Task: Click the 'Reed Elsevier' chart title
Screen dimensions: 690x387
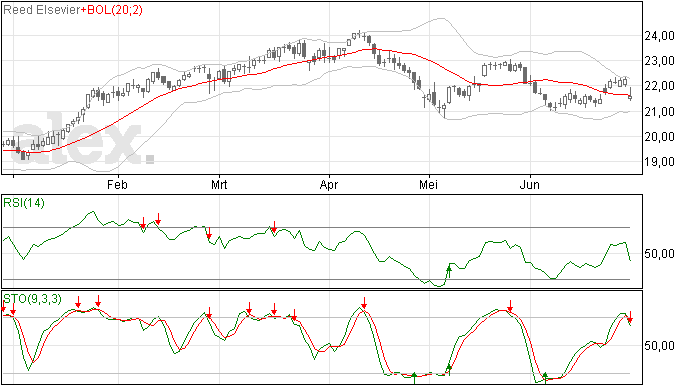Action: tap(41, 10)
